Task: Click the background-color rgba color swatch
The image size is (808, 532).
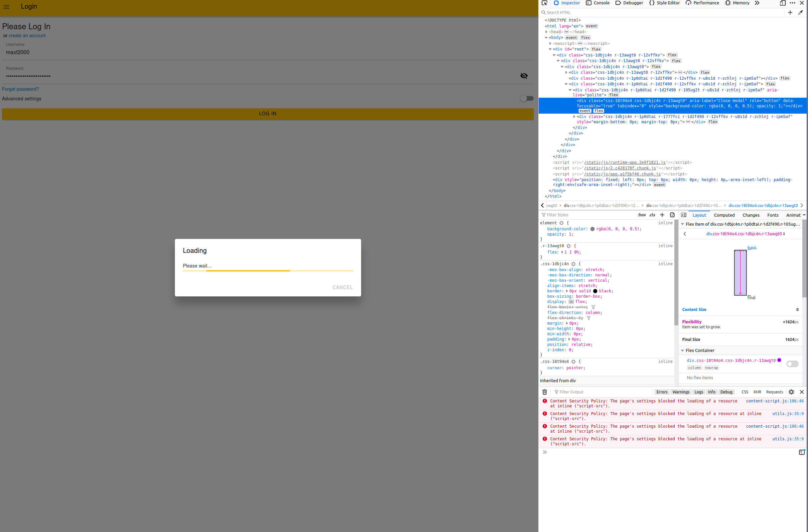Action: pyautogui.click(x=593, y=229)
